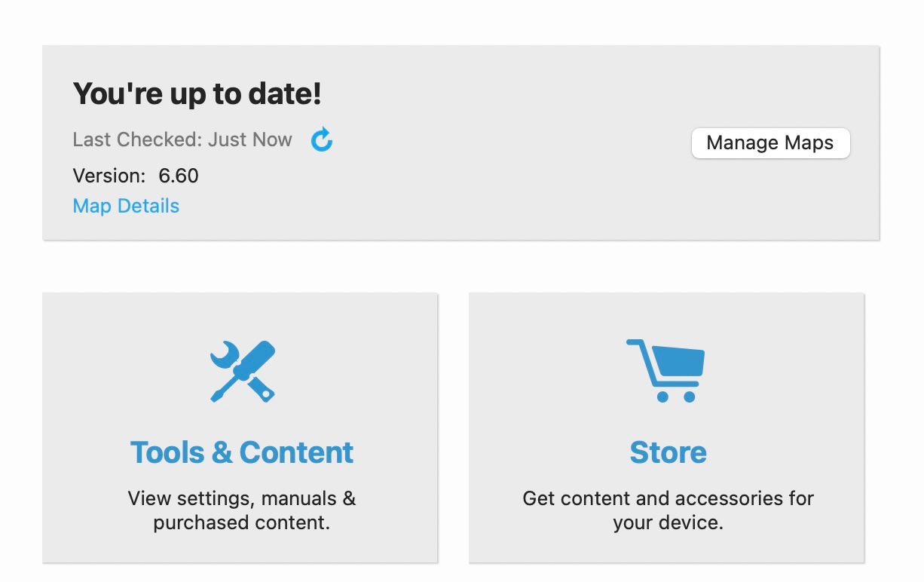Click the shopping cart icon
This screenshot has width=924, height=582.
tap(665, 370)
